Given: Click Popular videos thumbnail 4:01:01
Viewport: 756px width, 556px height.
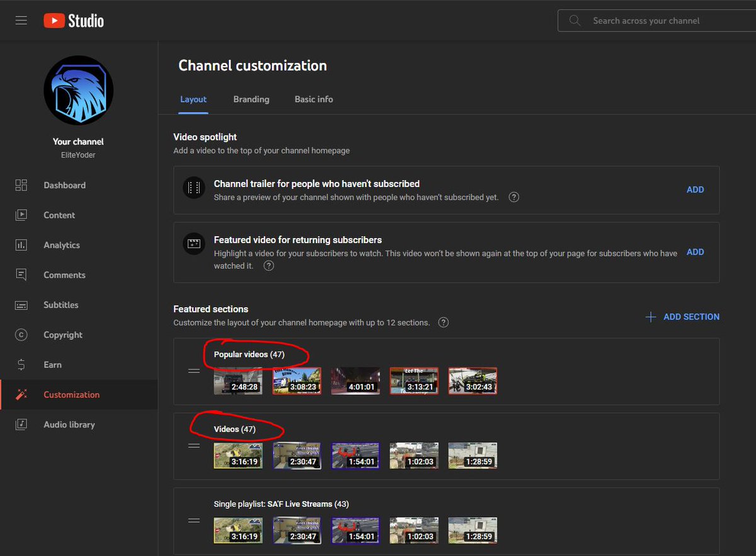Looking at the screenshot, I should click(x=355, y=381).
